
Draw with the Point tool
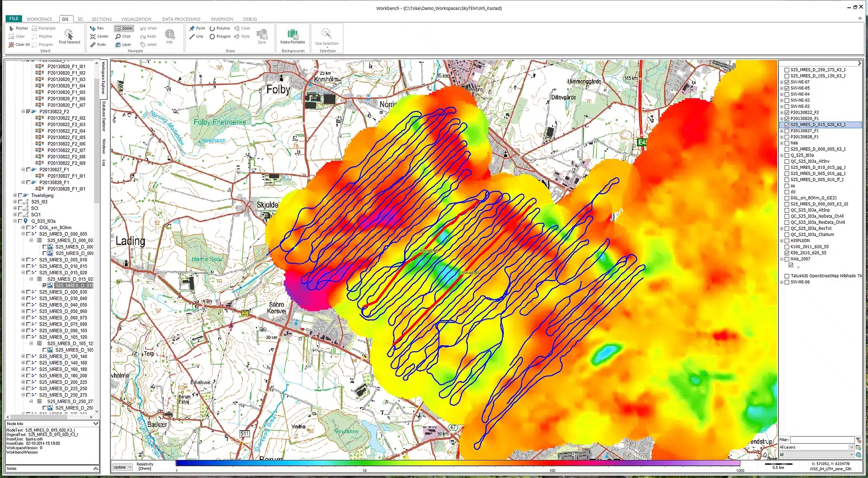(x=197, y=28)
